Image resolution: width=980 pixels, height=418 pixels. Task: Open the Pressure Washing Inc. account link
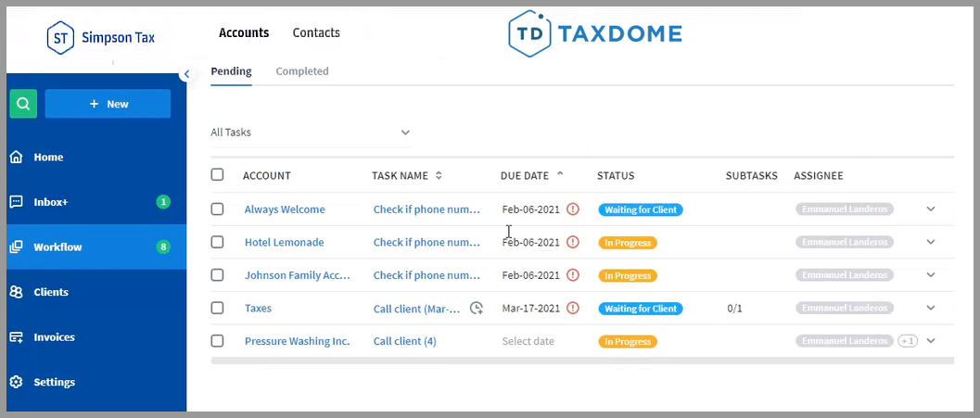298,341
